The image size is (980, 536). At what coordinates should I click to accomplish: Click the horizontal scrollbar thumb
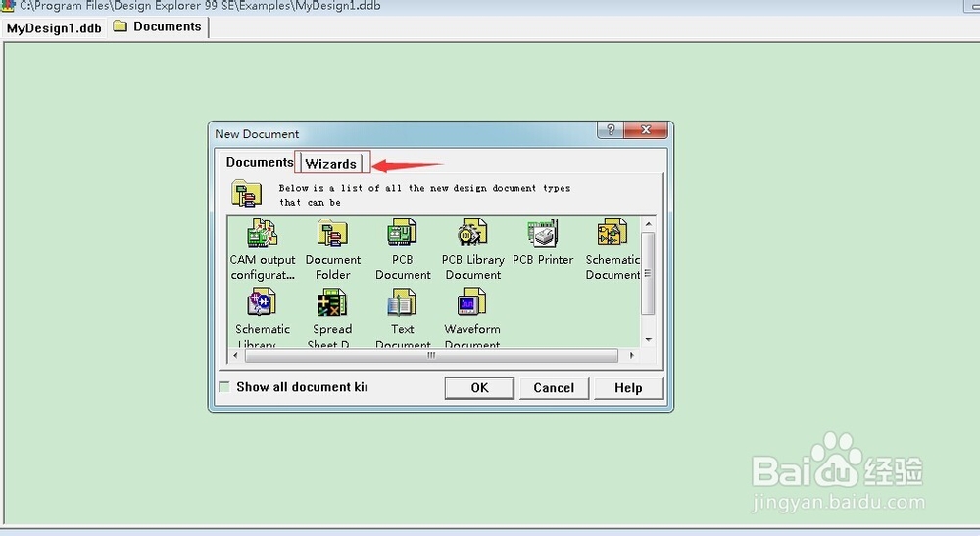[431, 355]
